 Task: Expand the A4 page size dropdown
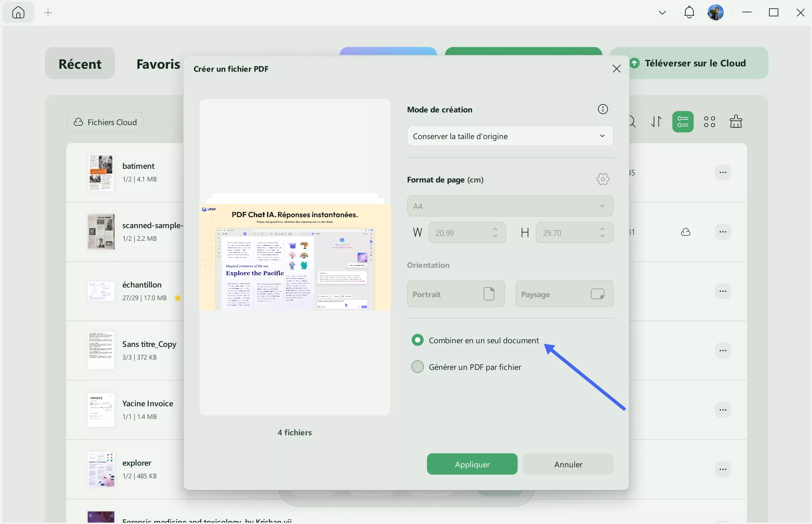coord(509,205)
